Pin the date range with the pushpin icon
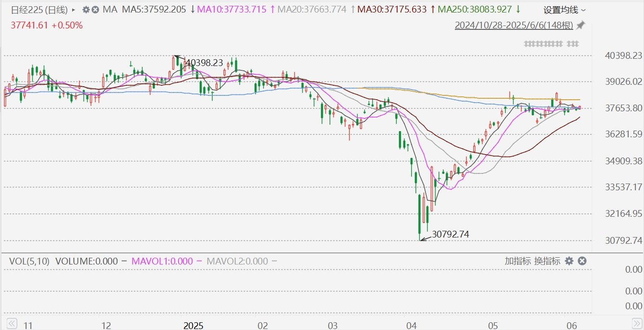 click(581, 25)
